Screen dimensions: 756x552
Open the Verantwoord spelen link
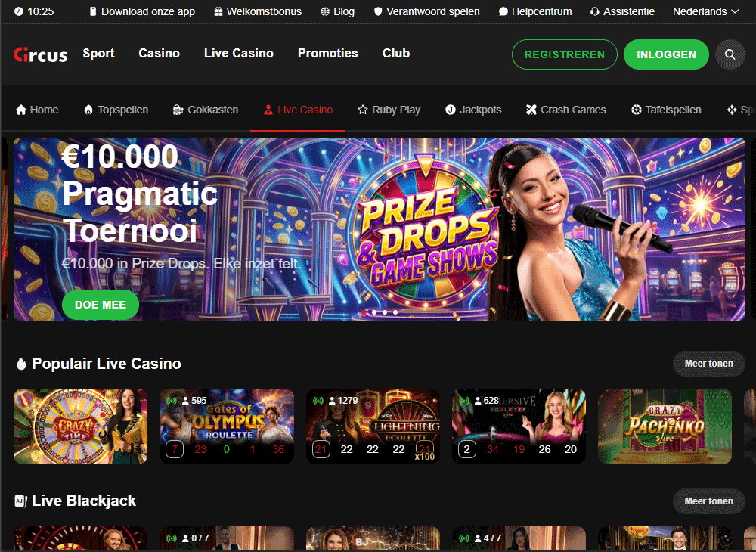(x=426, y=11)
